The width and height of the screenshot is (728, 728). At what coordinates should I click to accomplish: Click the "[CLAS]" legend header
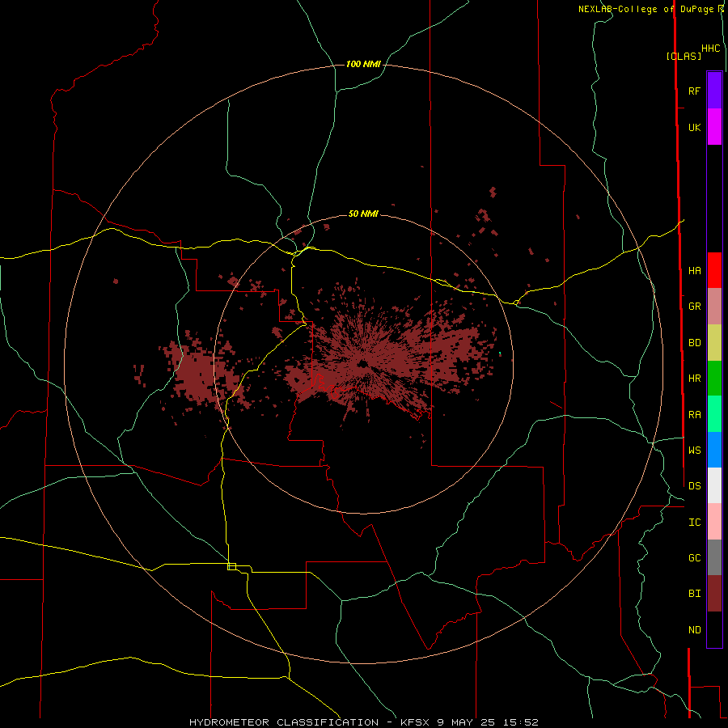tap(684, 56)
